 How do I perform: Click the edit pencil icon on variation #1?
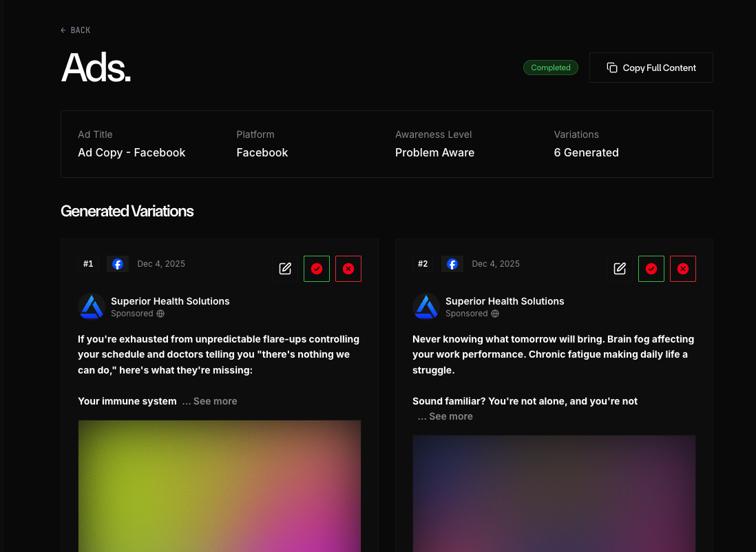pos(285,269)
